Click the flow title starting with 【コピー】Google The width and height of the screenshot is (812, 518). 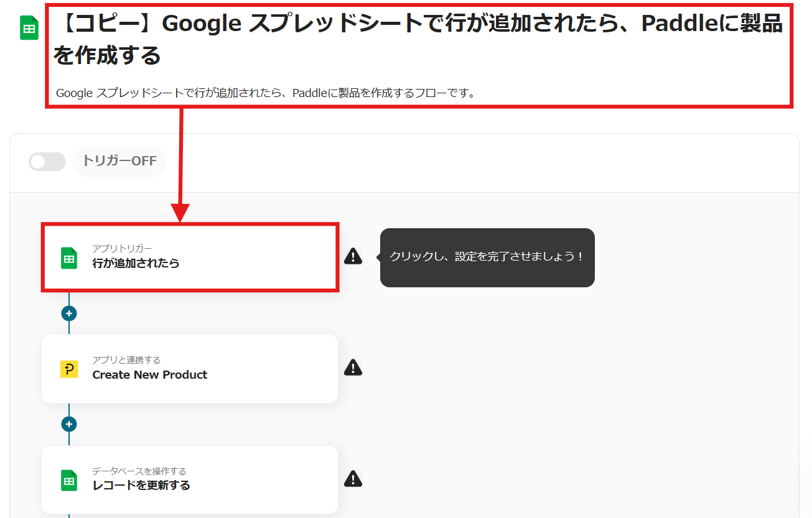tap(418, 40)
